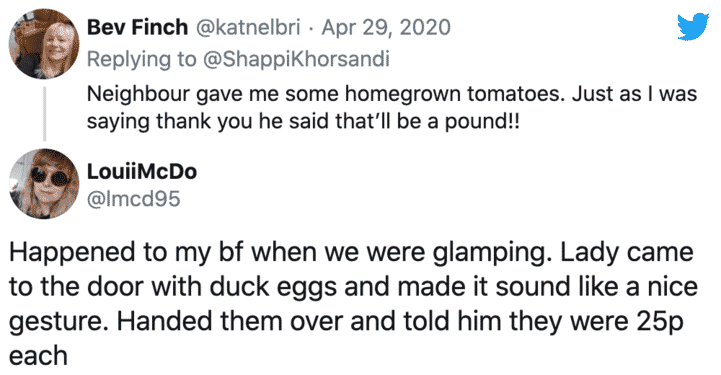
Task: Click the Bev Finch display name
Action: 137,27
